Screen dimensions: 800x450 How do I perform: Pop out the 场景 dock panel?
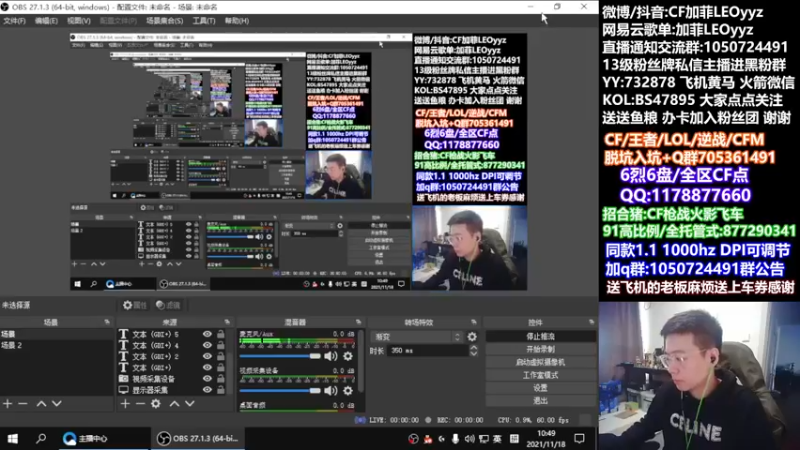click(x=107, y=322)
